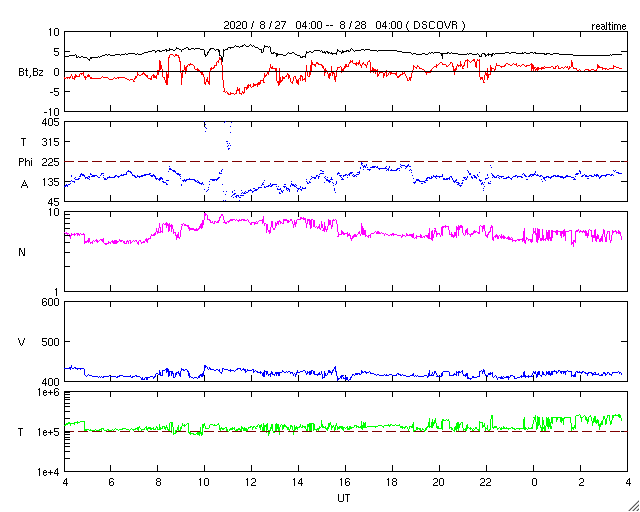Click the 'T' label above Phi

click(x=23, y=141)
